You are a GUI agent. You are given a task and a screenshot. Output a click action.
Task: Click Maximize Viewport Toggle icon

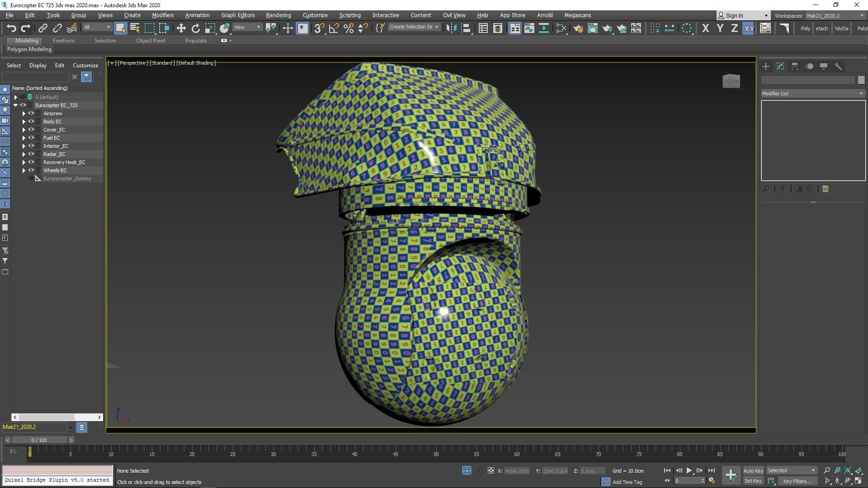tap(858, 481)
